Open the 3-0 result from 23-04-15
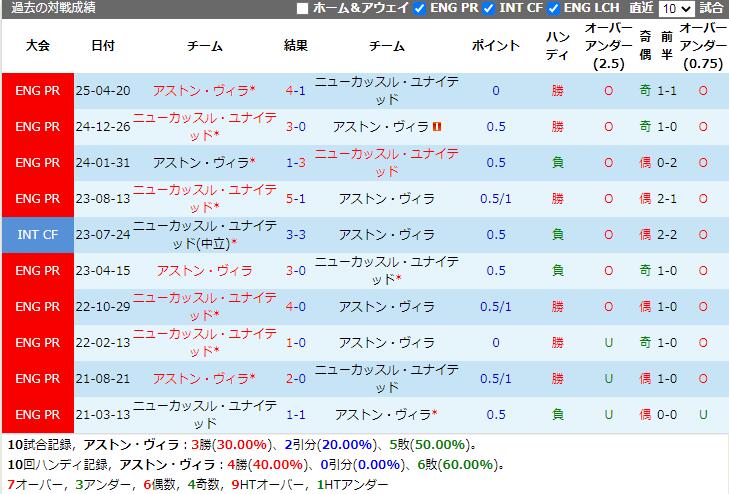The height and width of the screenshot is (494, 729). pos(296,270)
